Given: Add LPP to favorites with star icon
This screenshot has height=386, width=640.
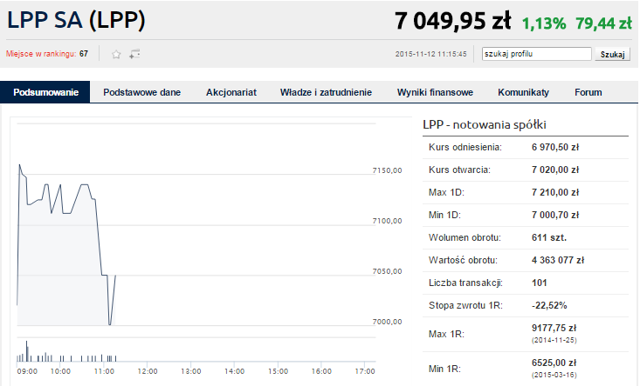Looking at the screenshot, I should pyautogui.click(x=116, y=54).
